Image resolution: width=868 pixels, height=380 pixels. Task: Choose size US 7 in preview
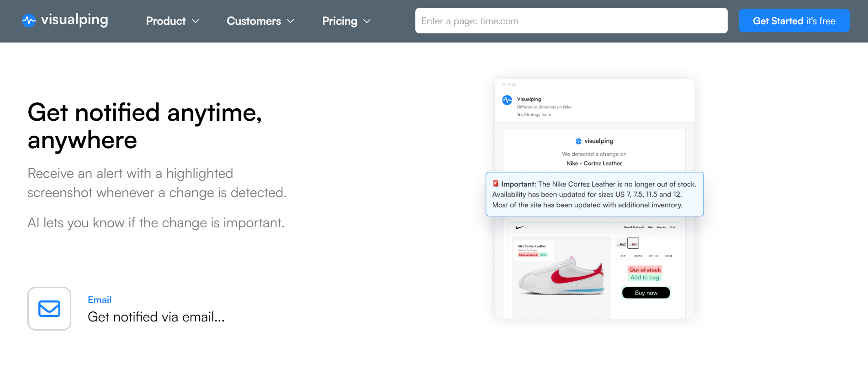point(623,256)
